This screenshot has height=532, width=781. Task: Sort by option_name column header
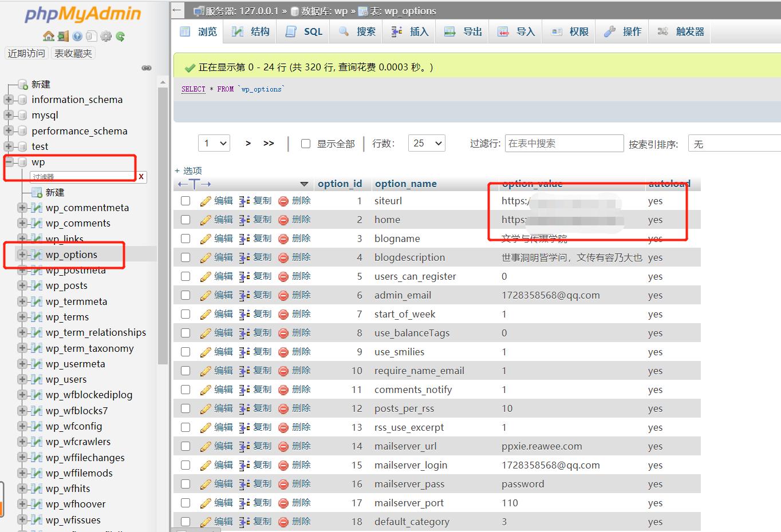pos(405,184)
